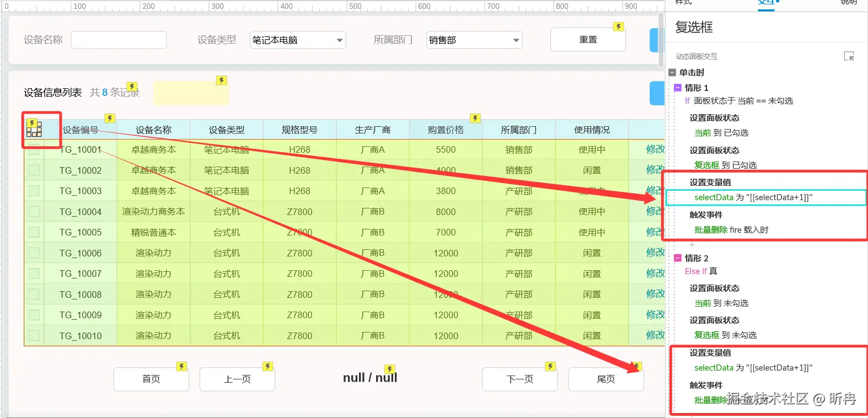Click the 生产厂商 column header
This screenshot has width=868, height=418.
tap(373, 130)
